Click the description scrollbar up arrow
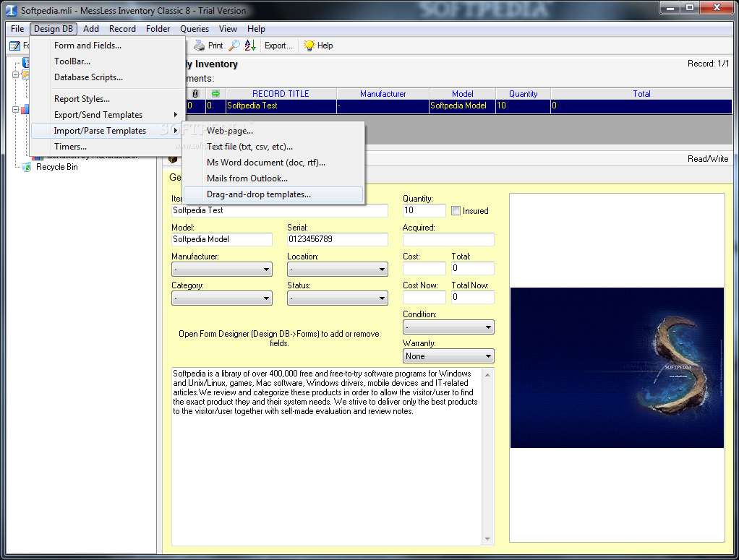This screenshot has height=560, width=739. point(487,375)
